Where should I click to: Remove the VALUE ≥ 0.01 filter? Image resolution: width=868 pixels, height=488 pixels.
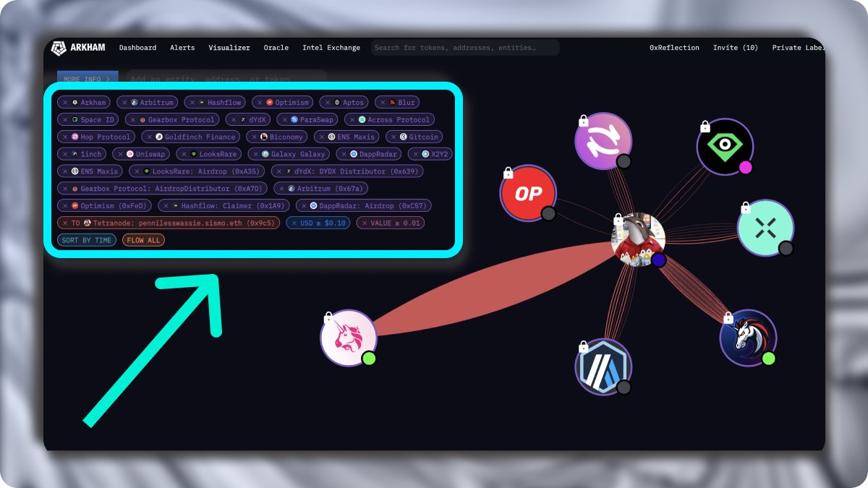(364, 223)
